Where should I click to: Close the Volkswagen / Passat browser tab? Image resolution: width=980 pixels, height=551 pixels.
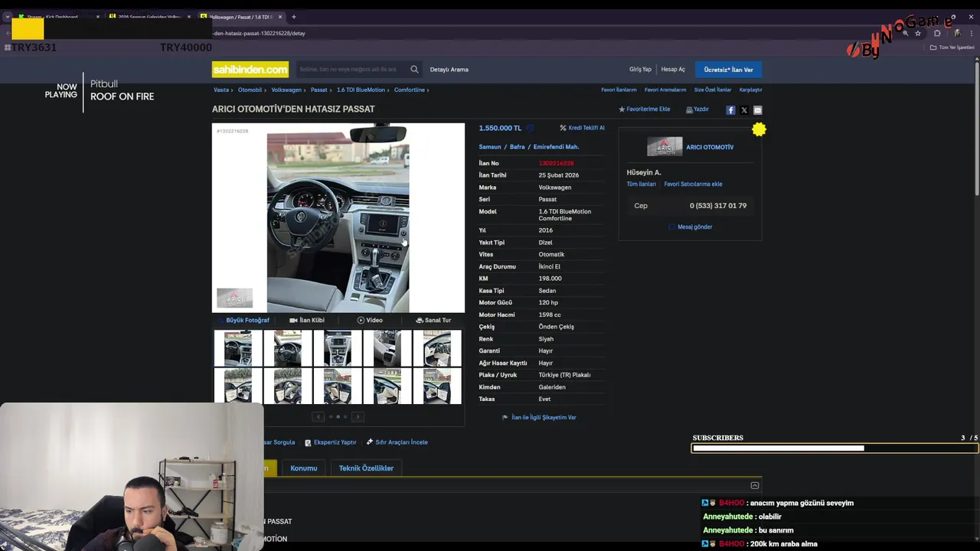tap(280, 17)
